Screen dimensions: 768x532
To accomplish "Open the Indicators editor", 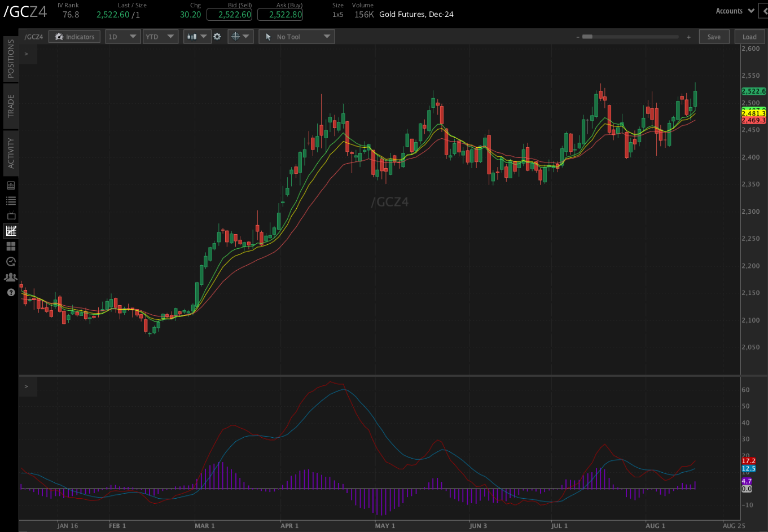I will 74,36.
